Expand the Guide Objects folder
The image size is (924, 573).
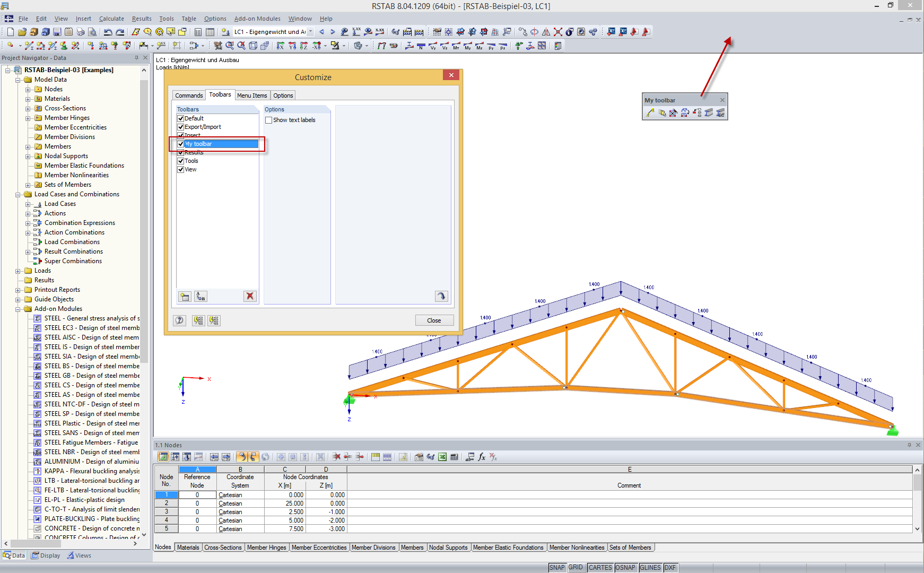tap(18, 300)
